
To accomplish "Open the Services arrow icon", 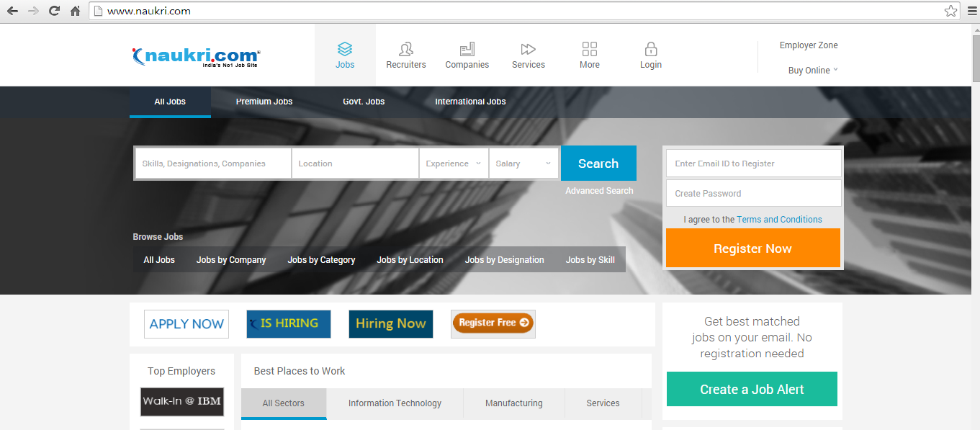I will click(x=529, y=49).
